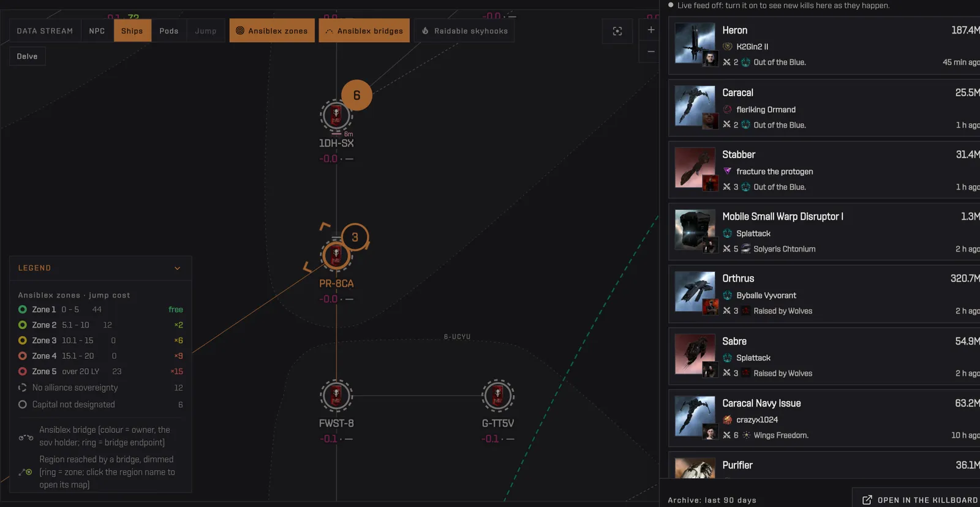Toggle Raidable skyhooks overlay
This screenshot has width=980, height=507.
coord(464,31)
